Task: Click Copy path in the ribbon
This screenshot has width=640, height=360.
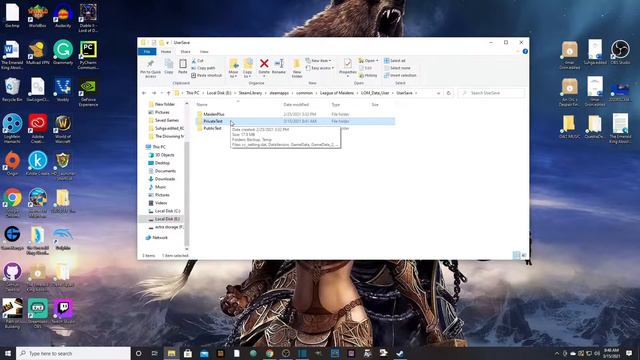Action: [203, 68]
